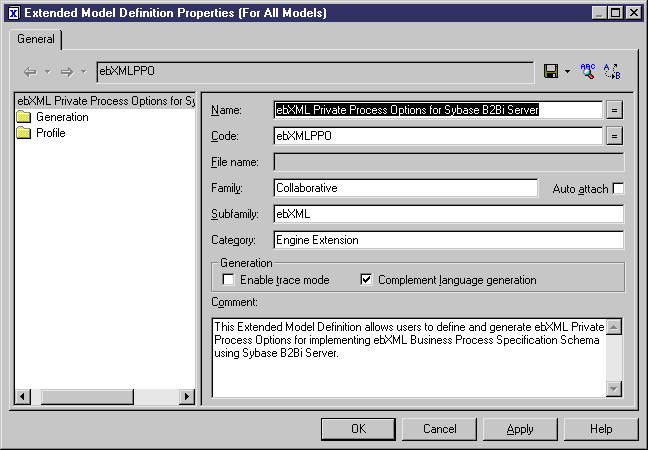This screenshot has height=450, width=648.
Task: Select the Profile folder icon
Action: point(24,133)
